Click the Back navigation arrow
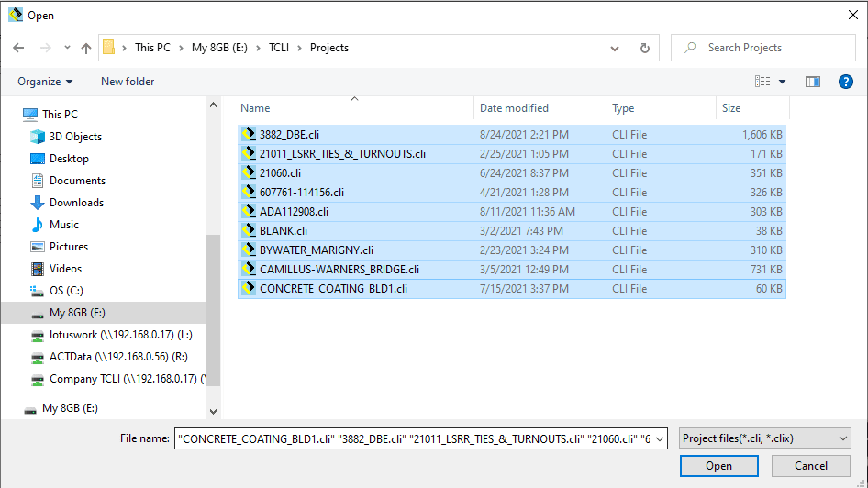 (x=18, y=48)
